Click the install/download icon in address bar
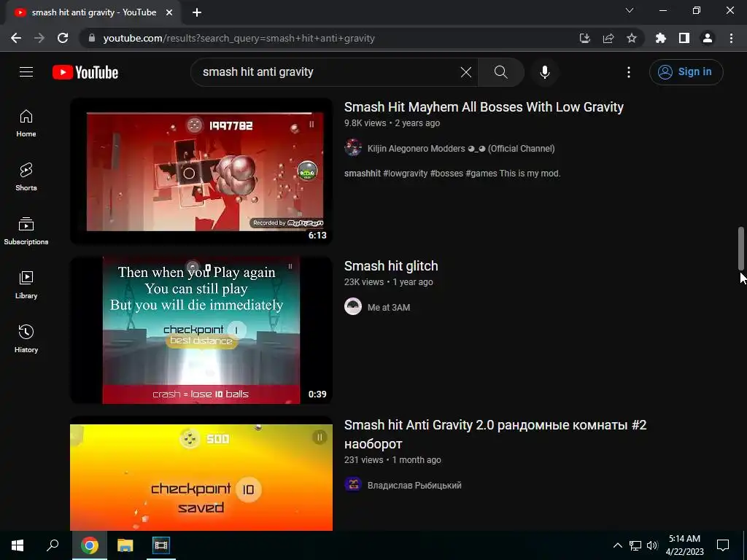 click(585, 38)
